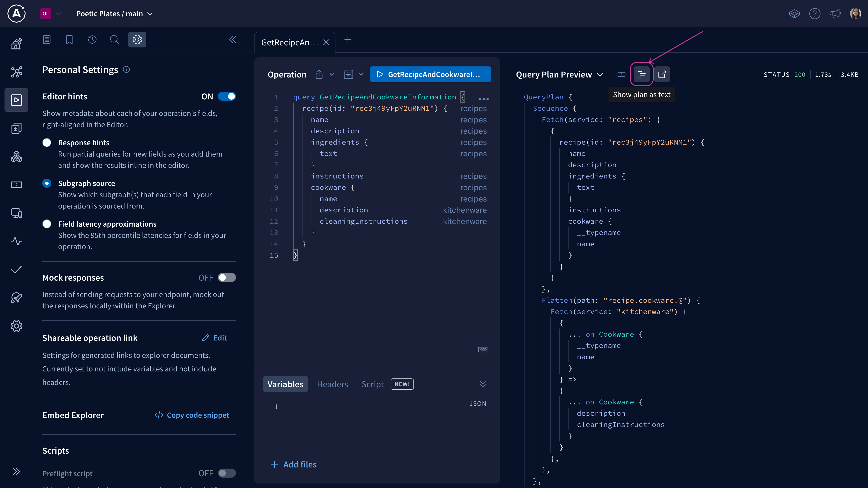Expand the Query Plan Preview dropdown
868x488 pixels.
pos(600,74)
